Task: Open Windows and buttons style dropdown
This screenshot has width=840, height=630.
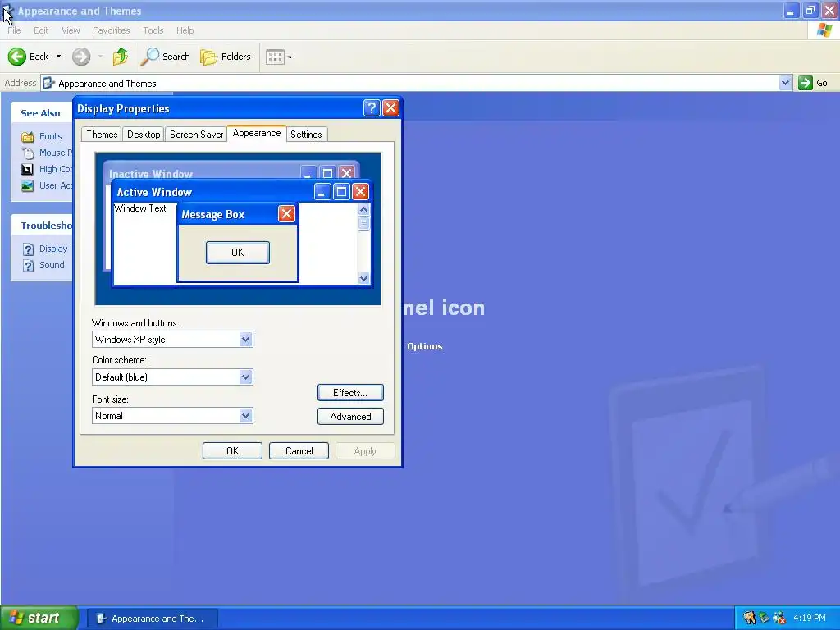Action: 245,339
